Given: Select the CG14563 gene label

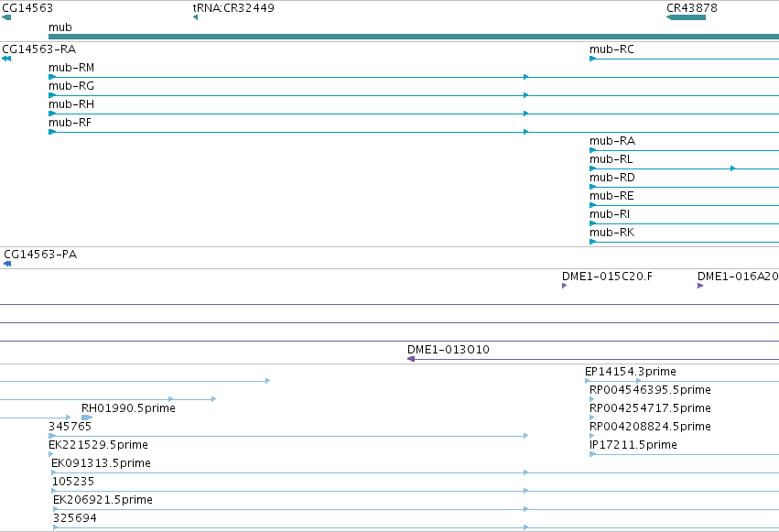Looking at the screenshot, I should tap(27, 8).
